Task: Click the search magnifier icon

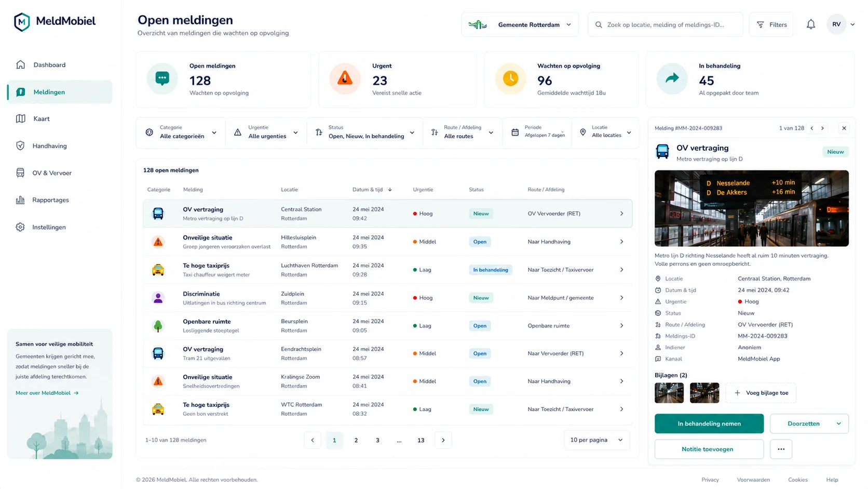Action: click(599, 25)
